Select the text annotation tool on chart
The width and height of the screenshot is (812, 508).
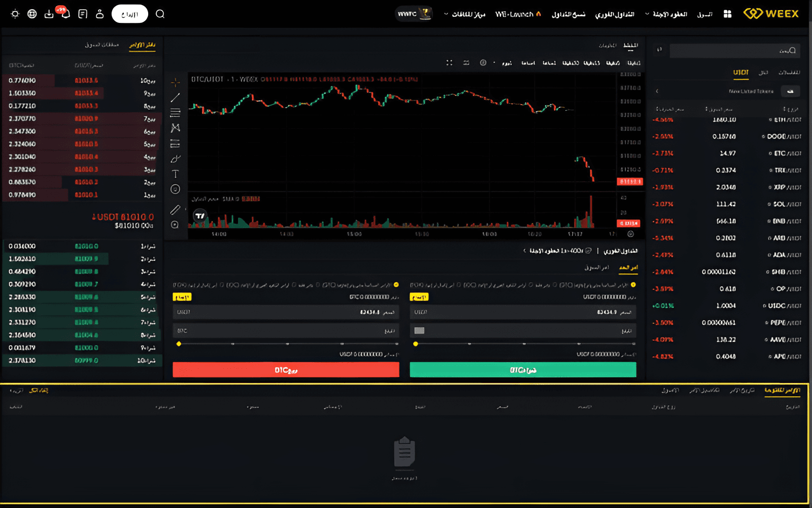(x=176, y=174)
